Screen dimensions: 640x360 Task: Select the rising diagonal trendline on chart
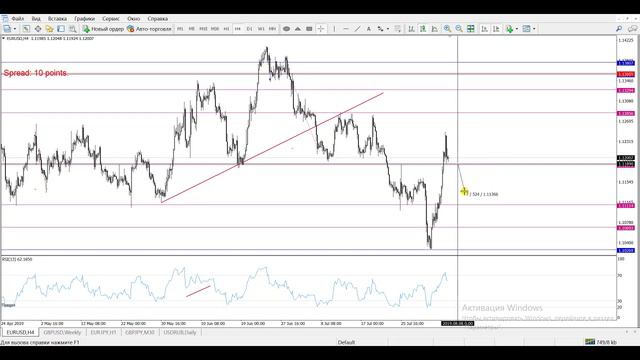pyautogui.click(x=272, y=147)
